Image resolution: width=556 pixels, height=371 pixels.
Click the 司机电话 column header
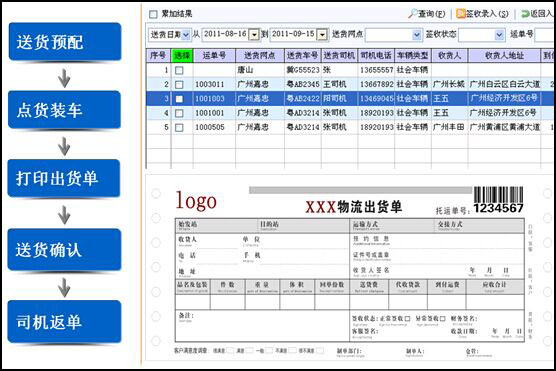(x=376, y=55)
